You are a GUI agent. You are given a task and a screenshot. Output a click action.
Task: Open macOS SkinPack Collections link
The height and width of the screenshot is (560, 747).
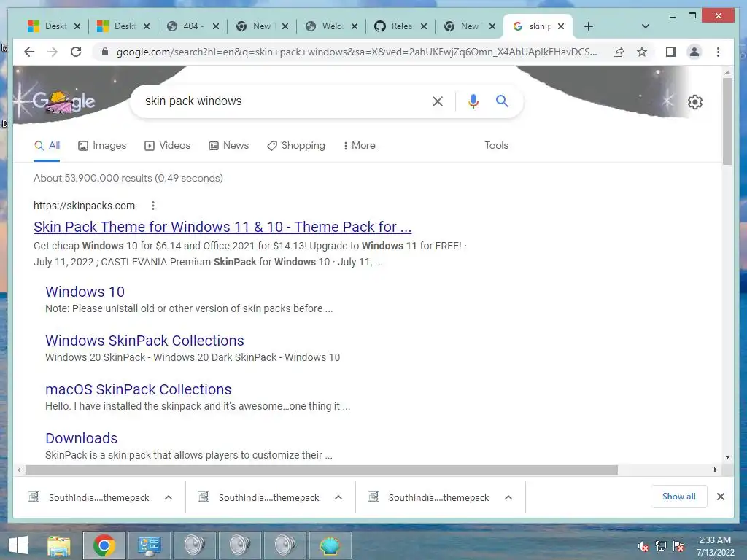(138, 389)
